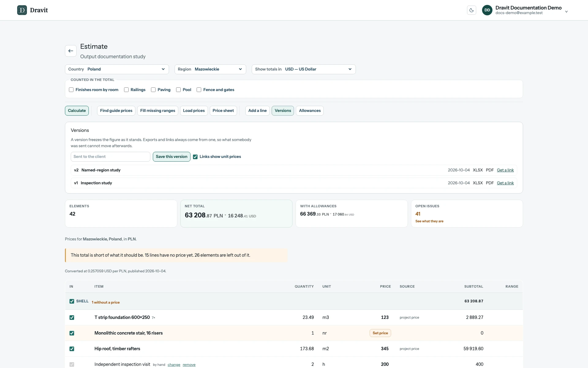Open the Show totals in currency dropdown
Image resolution: width=588 pixels, height=368 pixels.
[x=304, y=69]
